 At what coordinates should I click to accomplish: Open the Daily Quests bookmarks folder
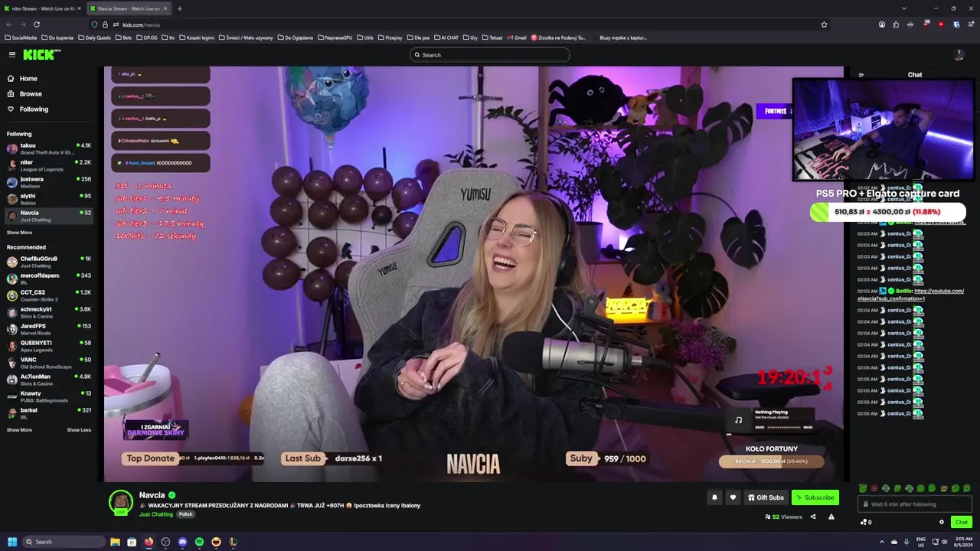[94, 37]
